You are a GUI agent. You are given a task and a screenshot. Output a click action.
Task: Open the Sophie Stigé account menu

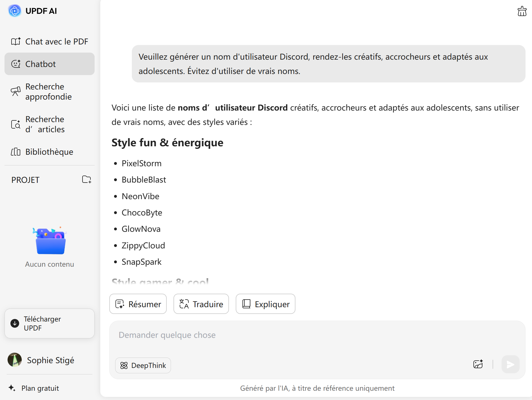tap(51, 360)
